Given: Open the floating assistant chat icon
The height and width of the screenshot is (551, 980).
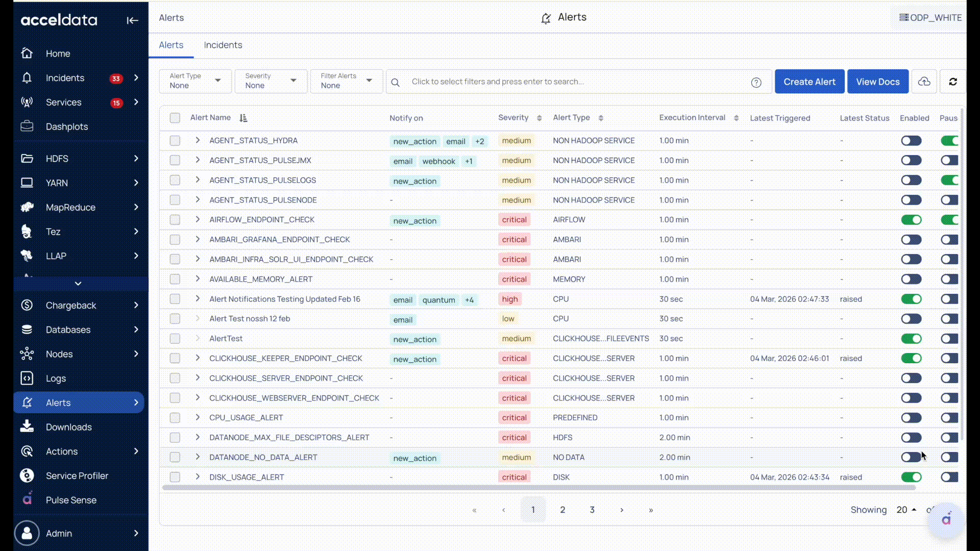Looking at the screenshot, I should pyautogui.click(x=946, y=519).
